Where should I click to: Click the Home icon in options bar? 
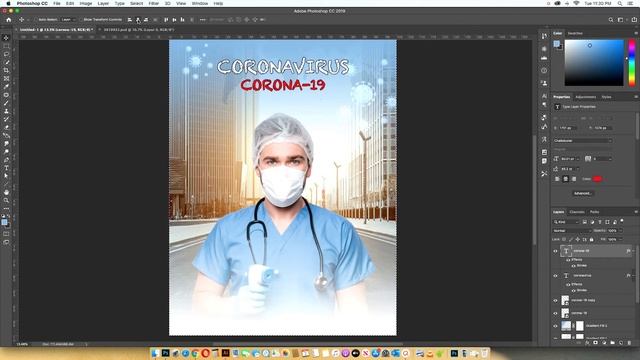click(9, 20)
